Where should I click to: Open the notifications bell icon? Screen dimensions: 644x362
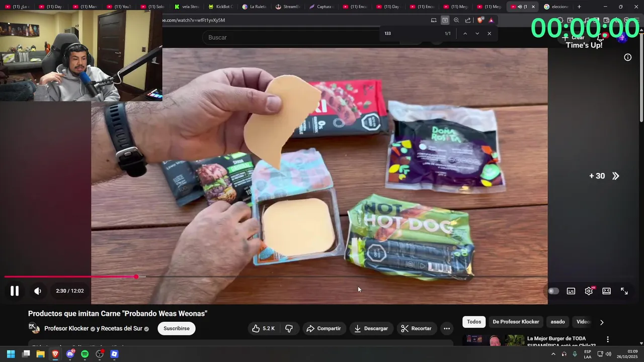[x=601, y=37]
